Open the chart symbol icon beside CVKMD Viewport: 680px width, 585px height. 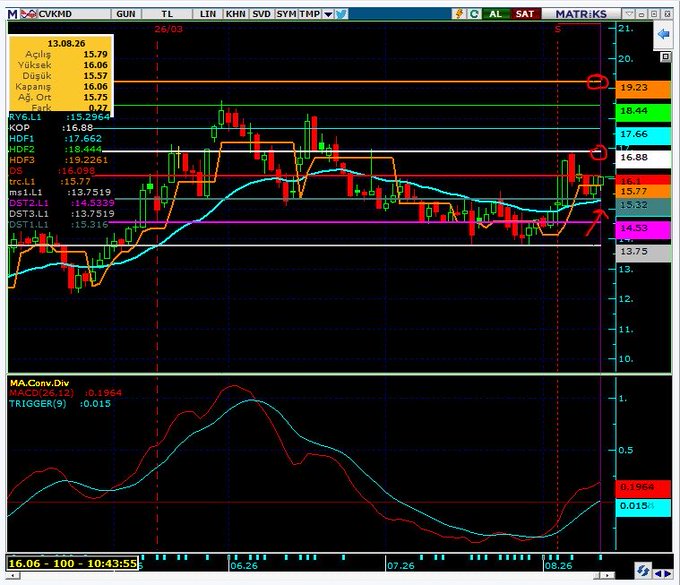[x=28, y=14]
